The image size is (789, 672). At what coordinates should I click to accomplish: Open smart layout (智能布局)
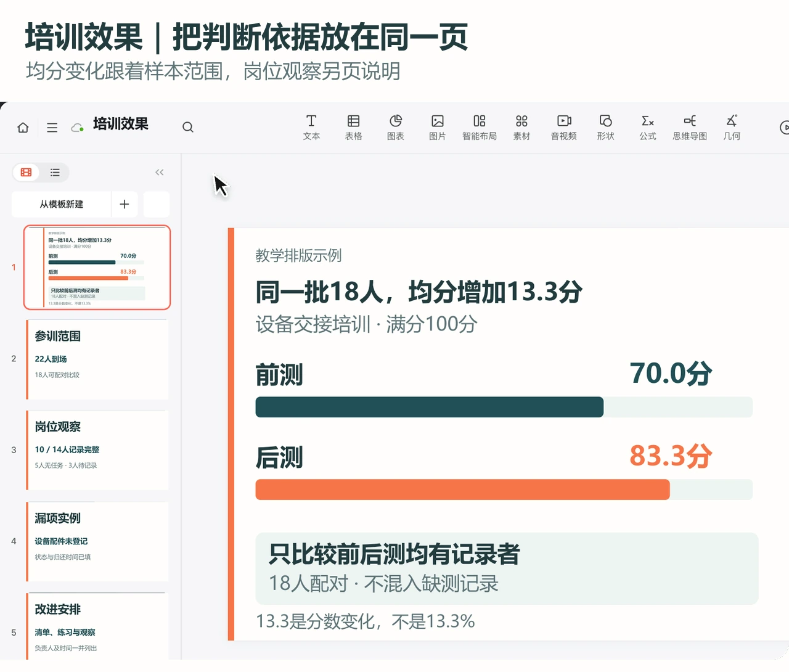pos(480,127)
